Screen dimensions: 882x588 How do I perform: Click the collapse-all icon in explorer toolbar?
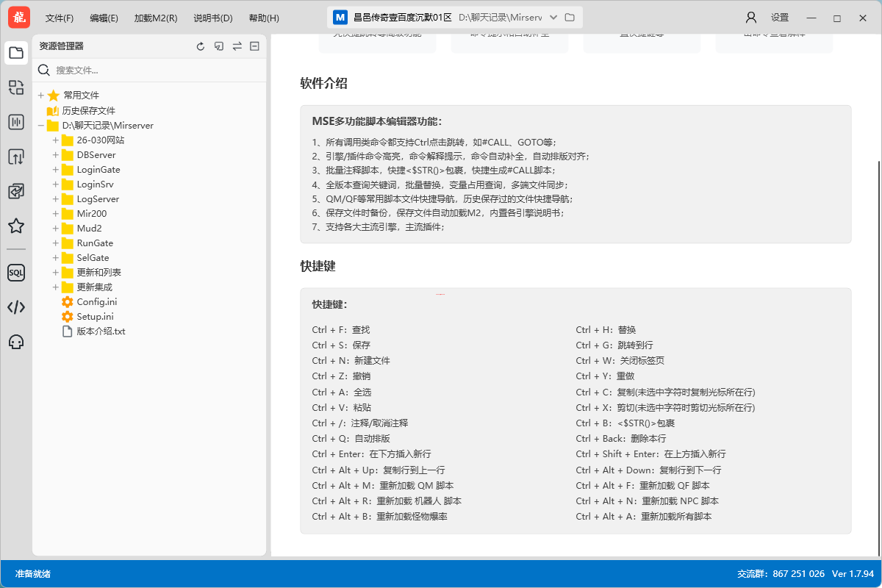coord(254,46)
